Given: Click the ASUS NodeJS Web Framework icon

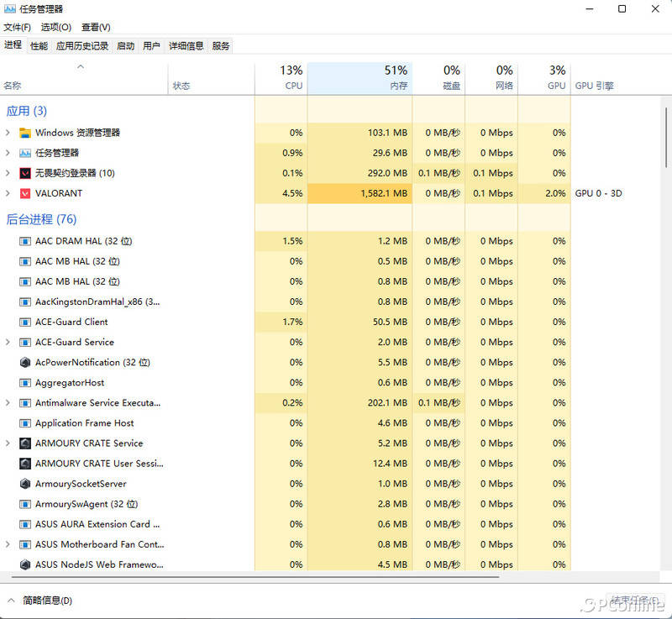Looking at the screenshot, I should click(25, 564).
